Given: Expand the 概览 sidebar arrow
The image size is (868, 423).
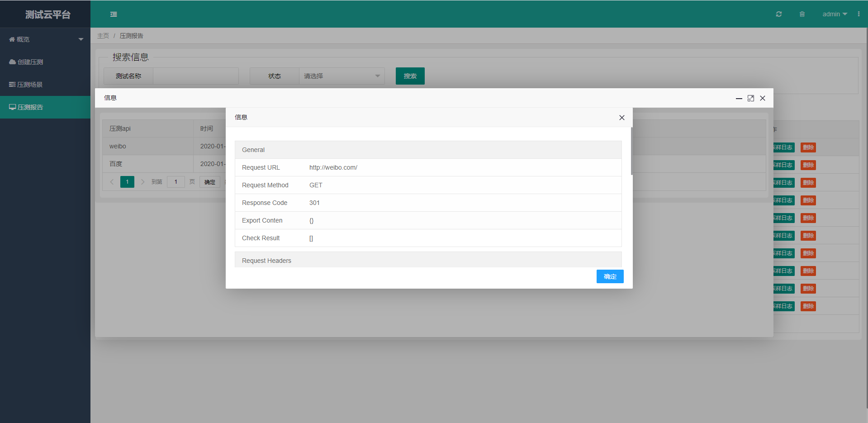Looking at the screenshot, I should pos(81,39).
